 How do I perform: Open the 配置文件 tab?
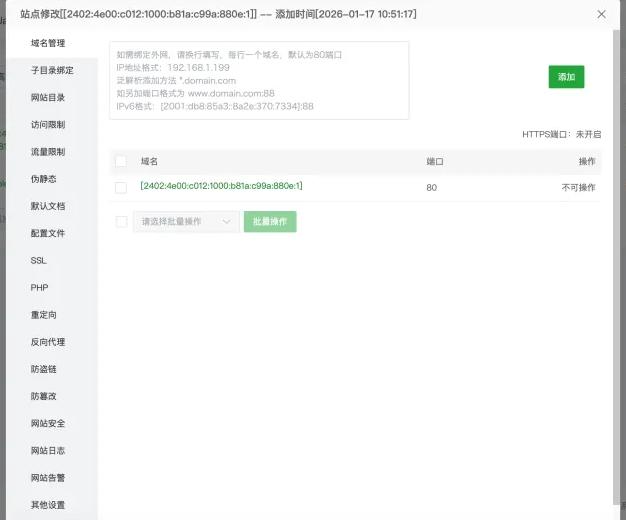click(48, 233)
